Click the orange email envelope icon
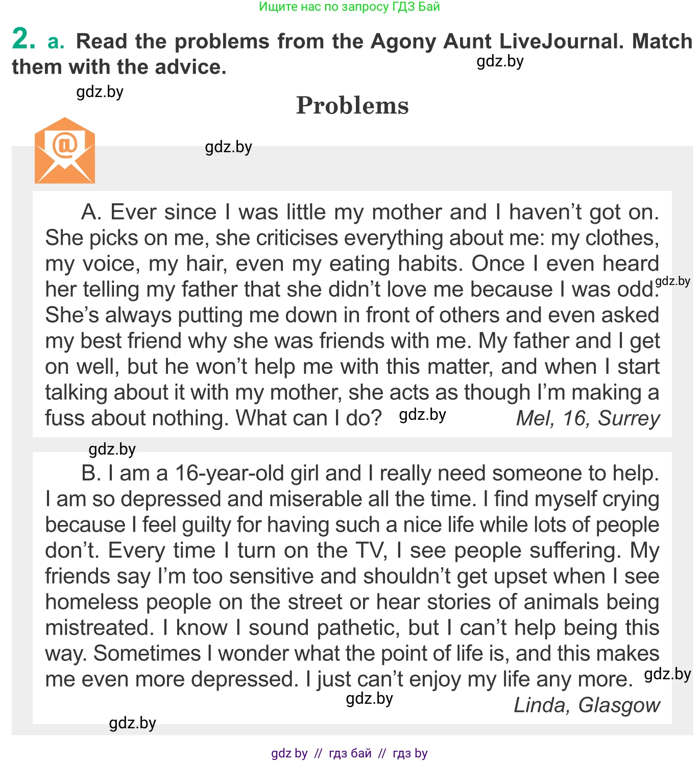This screenshot has height=762, width=700. click(x=65, y=150)
